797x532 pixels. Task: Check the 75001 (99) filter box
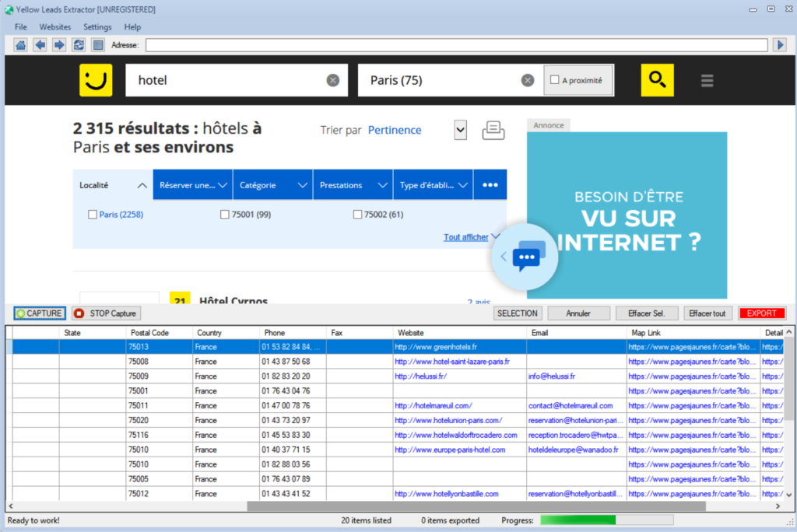(x=225, y=215)
